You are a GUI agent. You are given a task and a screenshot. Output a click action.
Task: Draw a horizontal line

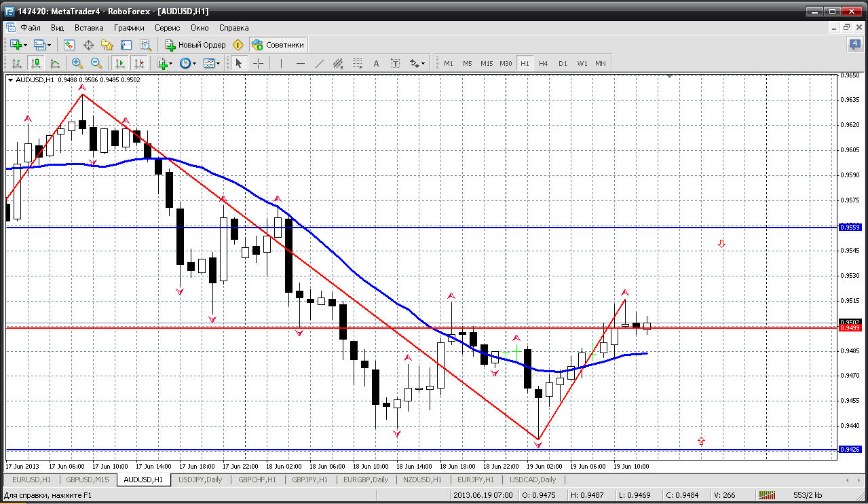coord(301,63)
